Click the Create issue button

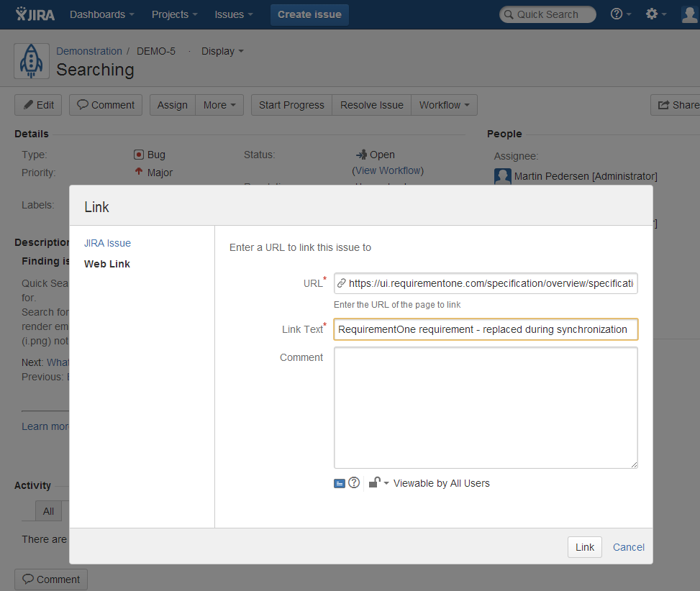[x=309, y=14]
